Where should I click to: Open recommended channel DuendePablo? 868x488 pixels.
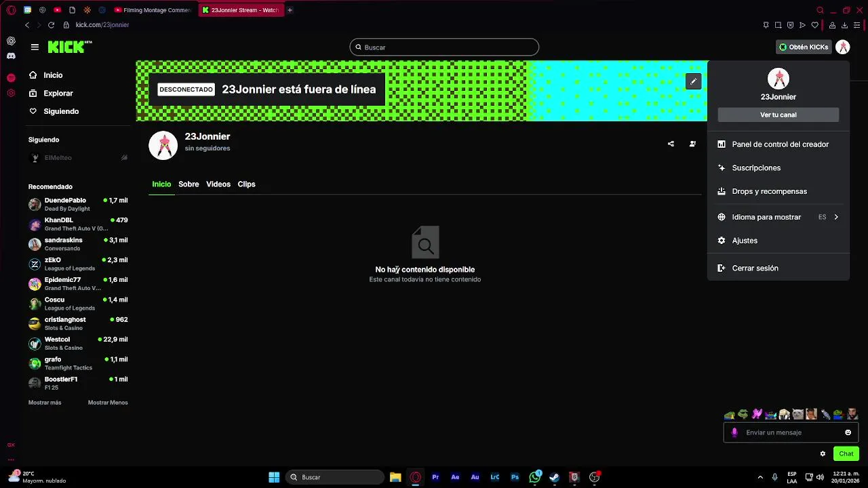point(78,205)
